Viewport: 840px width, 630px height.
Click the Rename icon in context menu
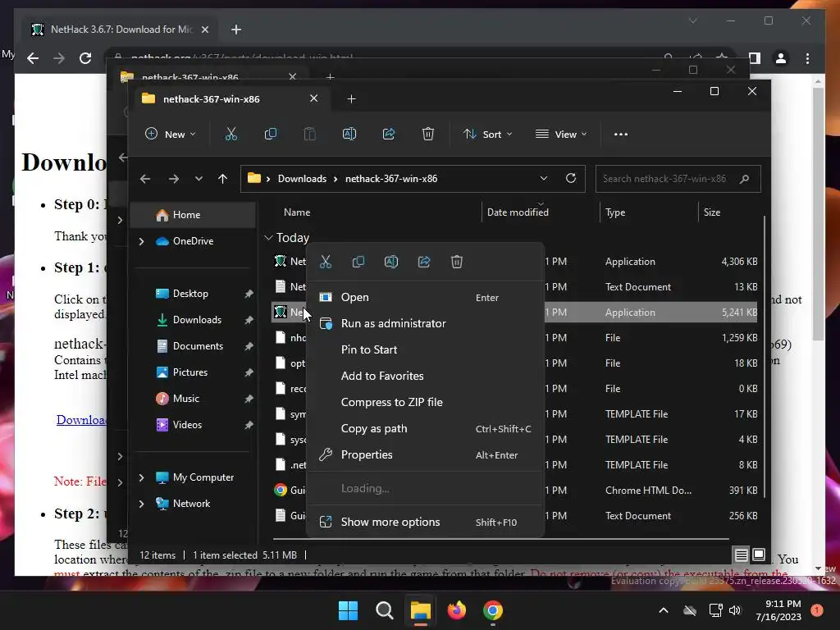[x=391, y=262]
